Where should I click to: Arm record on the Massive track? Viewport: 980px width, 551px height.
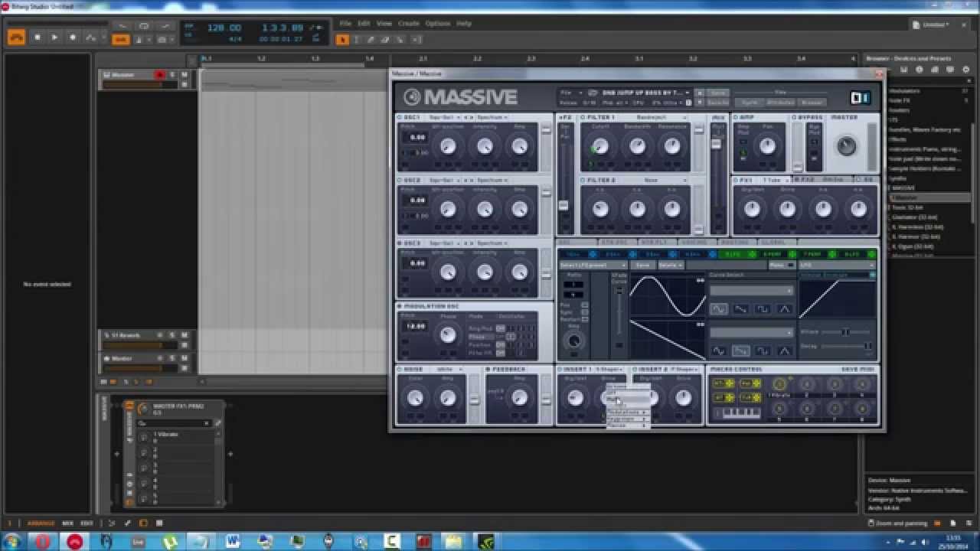point(160,75)
